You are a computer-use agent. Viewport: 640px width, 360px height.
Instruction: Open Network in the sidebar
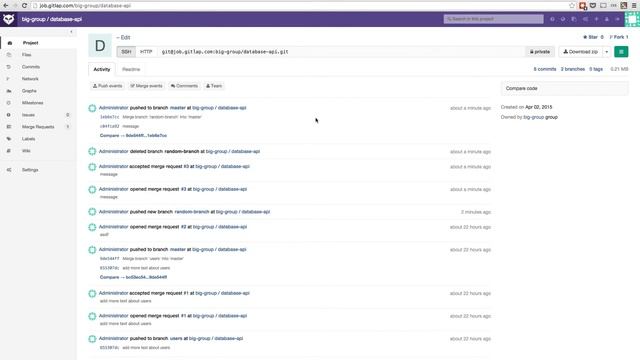pyautogui.click(x=30, y=79)
